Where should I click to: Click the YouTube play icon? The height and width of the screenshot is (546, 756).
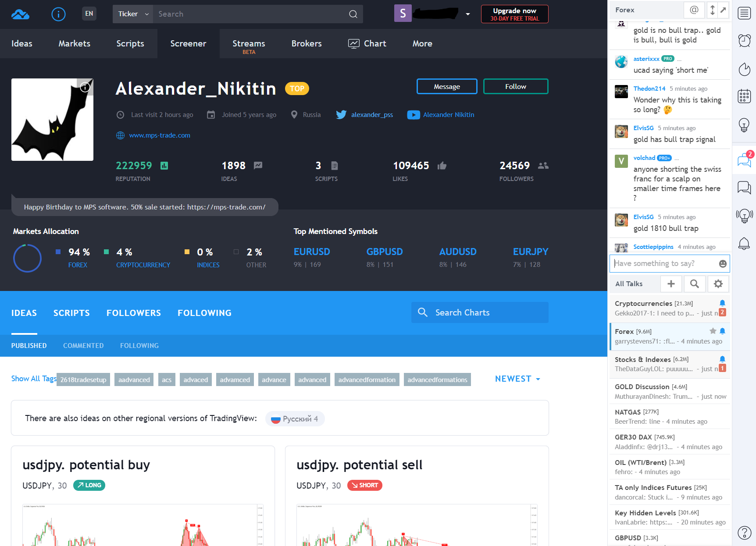click(x=414, y=115)
